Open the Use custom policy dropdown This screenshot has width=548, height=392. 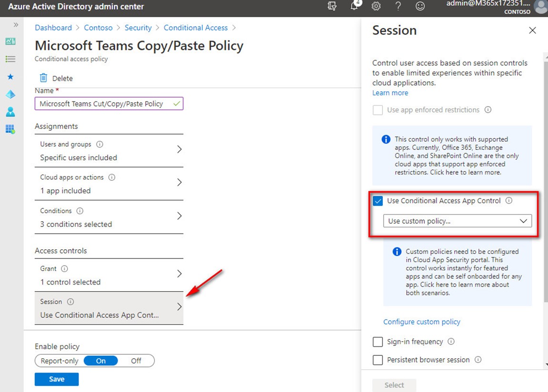click(457, 221)
